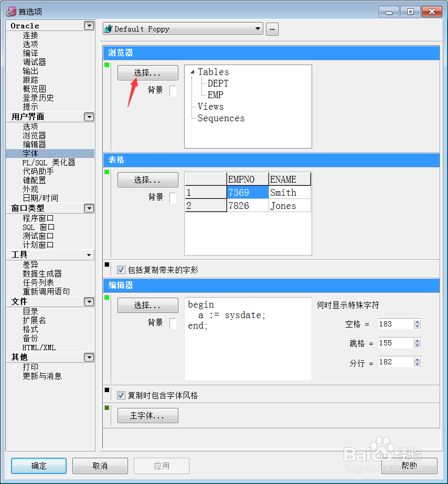The height and width of the screenshot is (484, 448).
Task: Open the Default Poppy style dropdown
Action: (258, 29)
